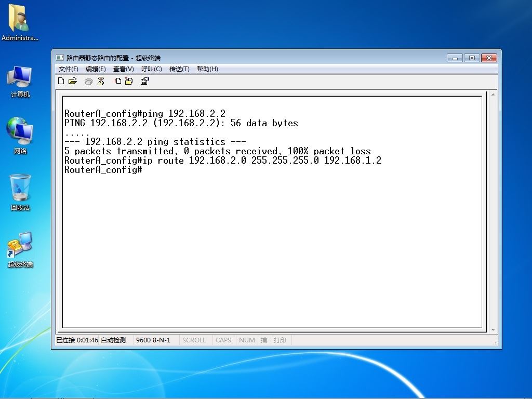Open the 编辑(E) menu
This screenshot has width=532, height=399.
[96, 69]
